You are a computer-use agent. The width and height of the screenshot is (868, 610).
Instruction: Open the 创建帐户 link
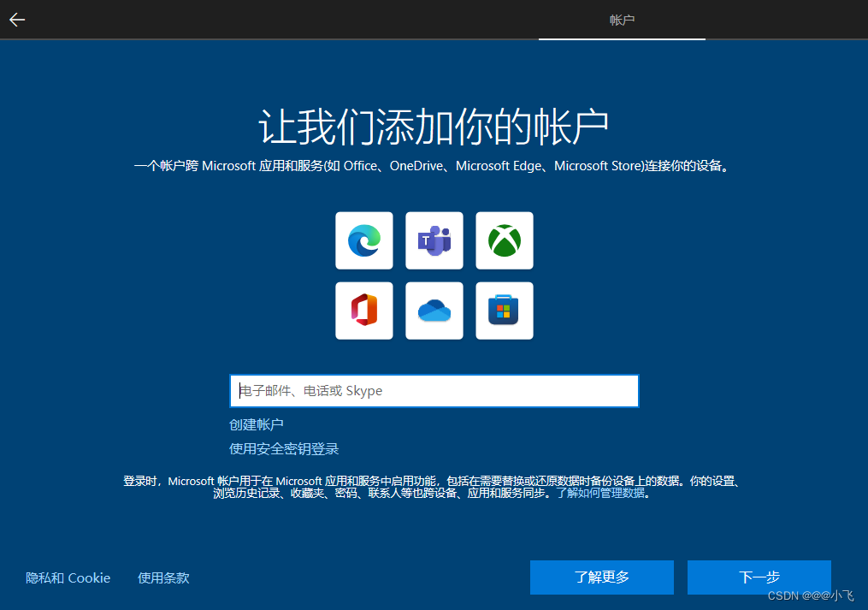point(257,424)
